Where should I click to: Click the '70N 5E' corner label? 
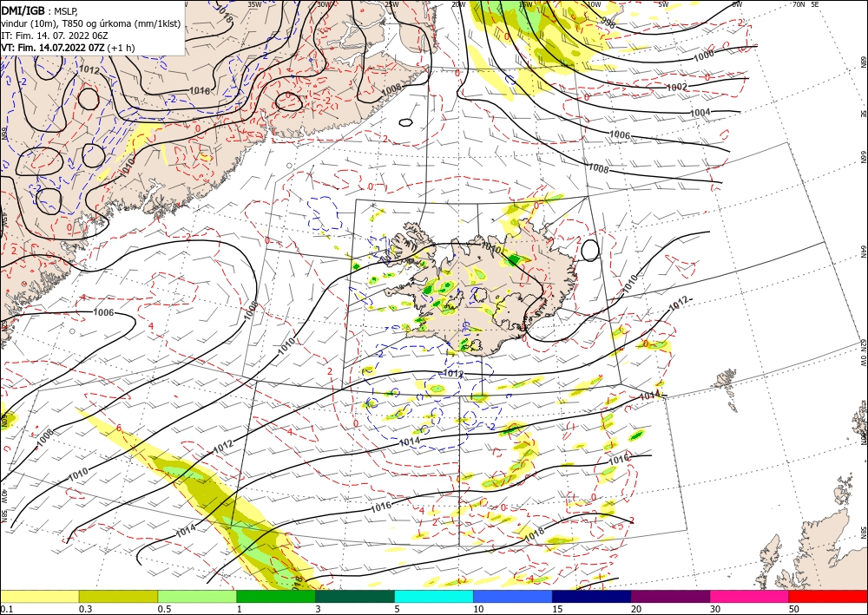coord(806,4)
